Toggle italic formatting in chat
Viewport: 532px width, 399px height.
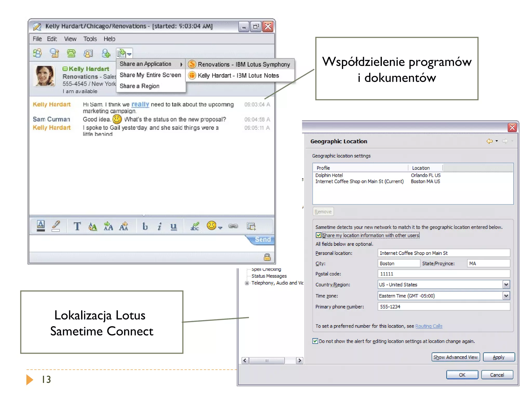tap(159, 226)
